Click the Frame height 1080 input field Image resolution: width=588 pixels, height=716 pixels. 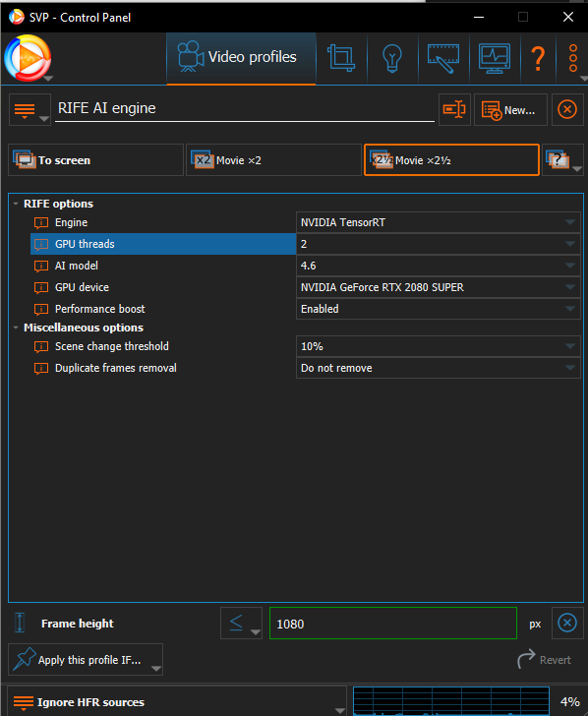click(x=393, y=623)
